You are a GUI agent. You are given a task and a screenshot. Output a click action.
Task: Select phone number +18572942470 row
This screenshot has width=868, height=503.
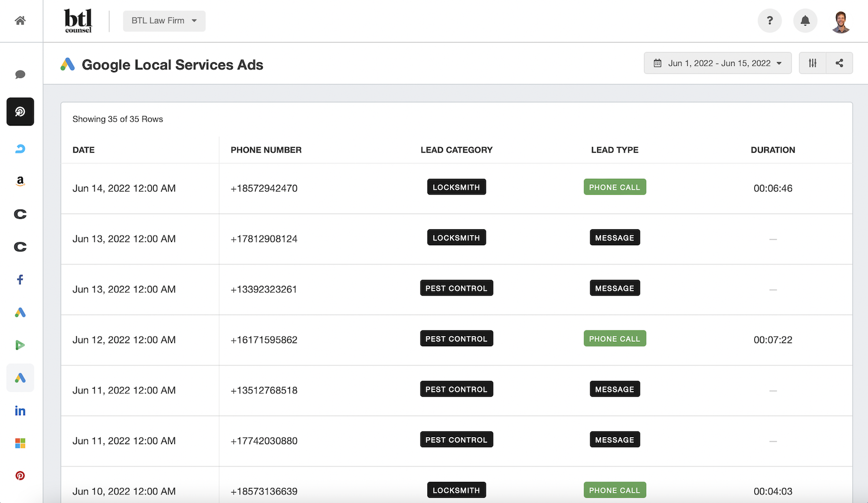(x=264, y=188)
